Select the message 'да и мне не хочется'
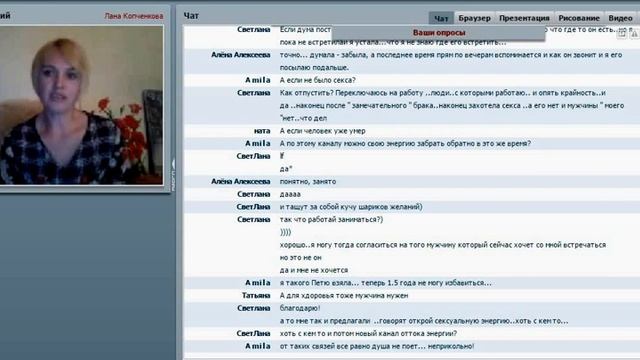 click(314, 270)
